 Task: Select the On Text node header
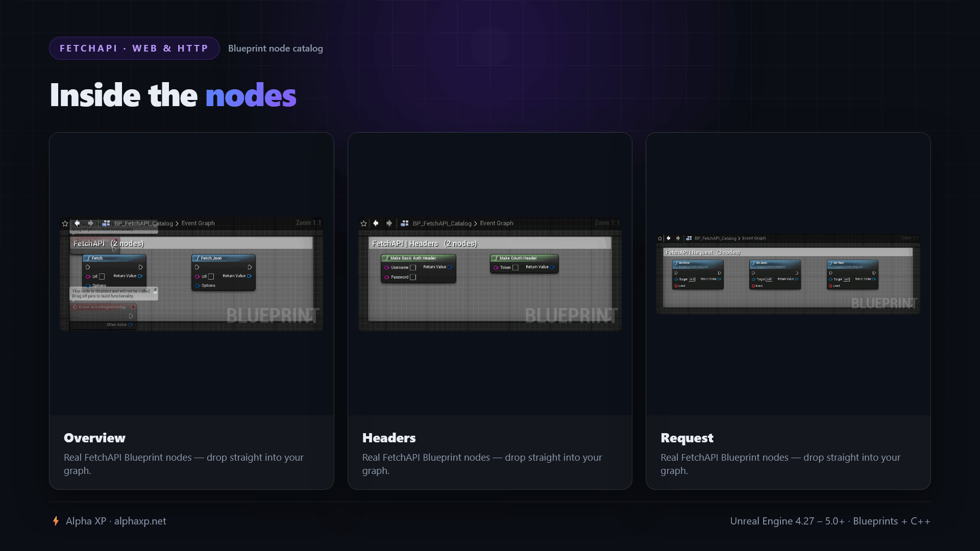pos(852,264)
